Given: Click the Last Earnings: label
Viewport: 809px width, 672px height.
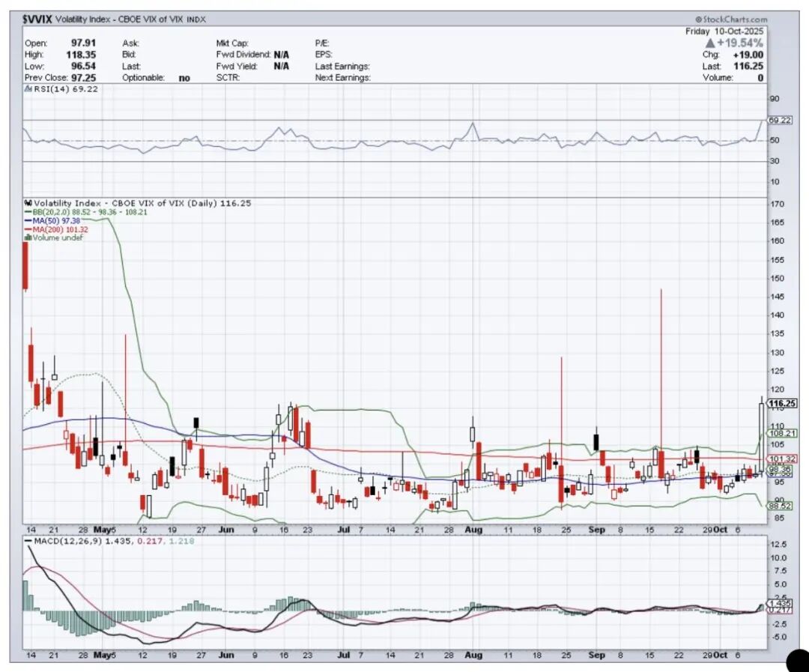Looking at the screenshot, I should point(342,67).
